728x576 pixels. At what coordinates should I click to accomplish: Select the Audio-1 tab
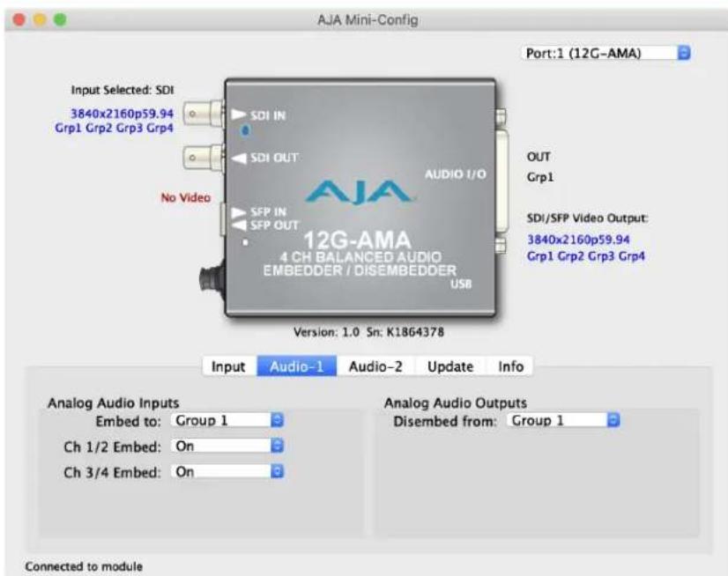(x=297, y=366)
